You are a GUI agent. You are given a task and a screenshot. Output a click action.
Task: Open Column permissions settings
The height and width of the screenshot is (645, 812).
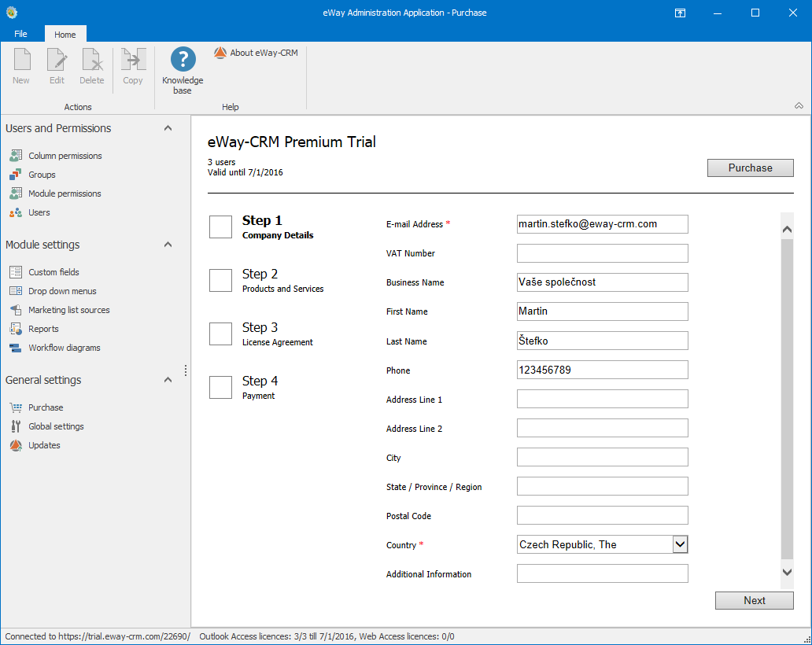65,156
